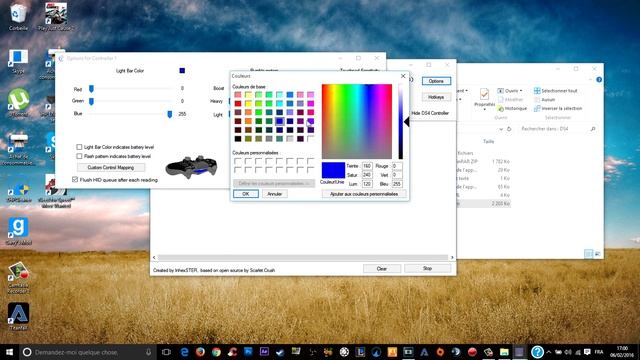Switch Explorer to details view icon
Screen dimensions: 640x360
click(588, 253)
